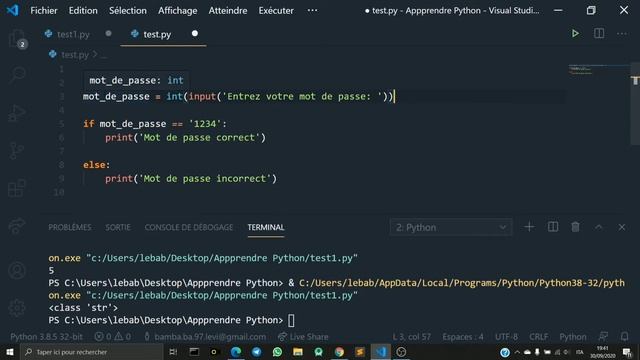
Task: Open WhatsApp from the taskbar
Action: [x=277, y=352]
